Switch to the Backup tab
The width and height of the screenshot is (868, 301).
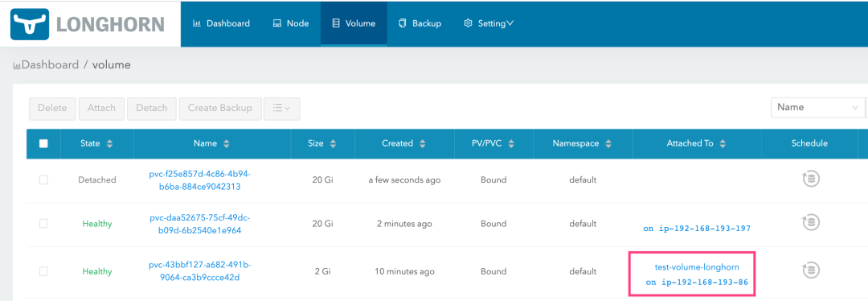pyautogui.click(x=420, y=23)
